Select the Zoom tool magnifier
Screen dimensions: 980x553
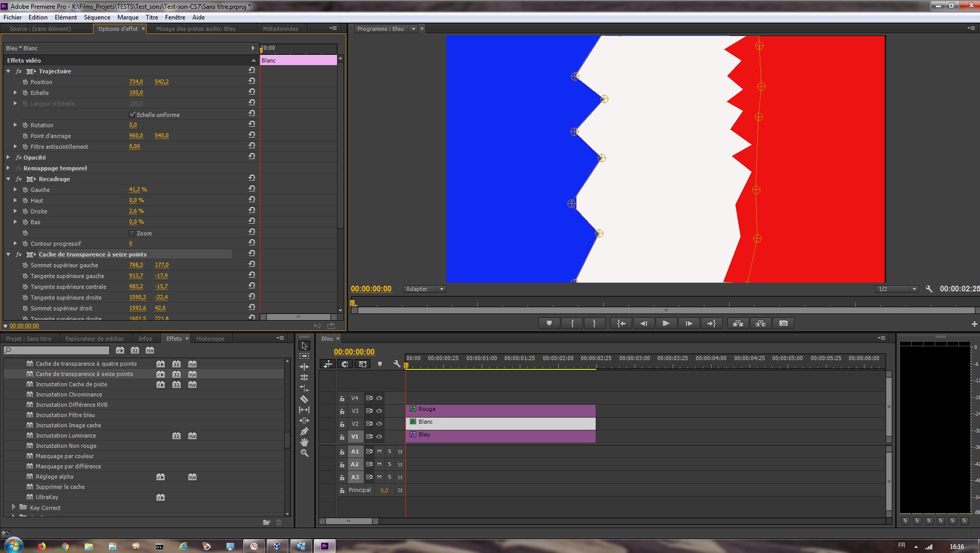point(304,453)
